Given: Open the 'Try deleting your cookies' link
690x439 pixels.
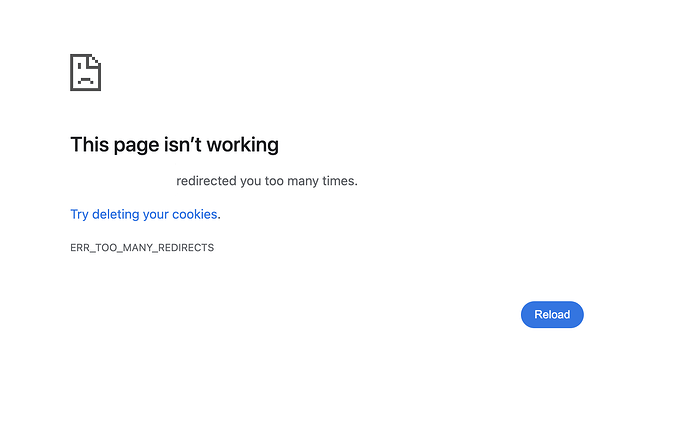Looking at the screenshot, I should (144, 214).
